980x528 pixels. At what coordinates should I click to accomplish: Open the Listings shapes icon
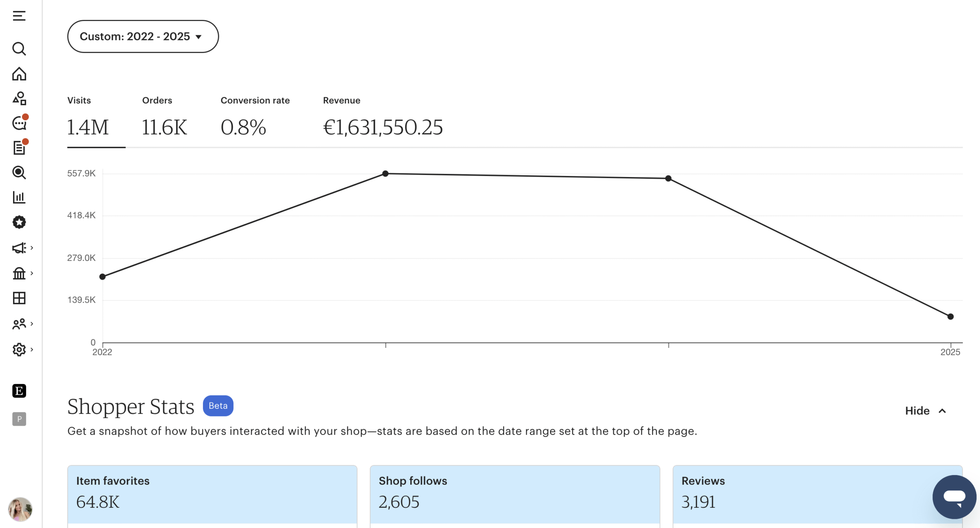pyautogui.click(x=19, y=98)
